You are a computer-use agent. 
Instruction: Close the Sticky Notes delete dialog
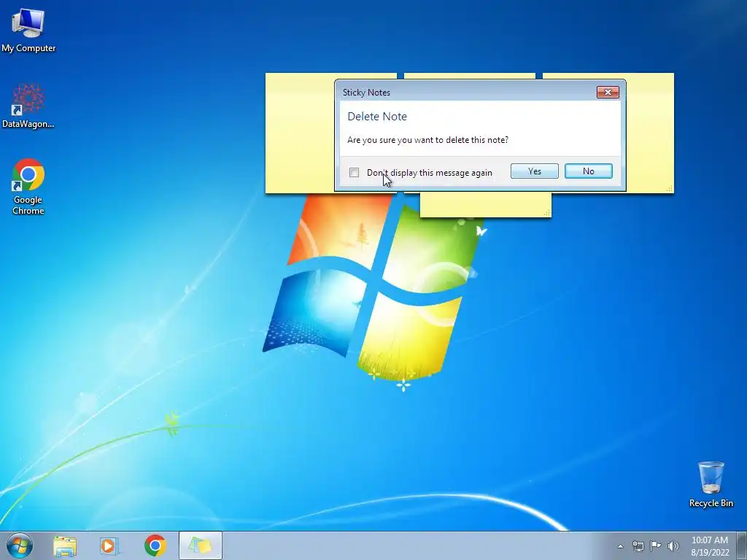(608, 93)
